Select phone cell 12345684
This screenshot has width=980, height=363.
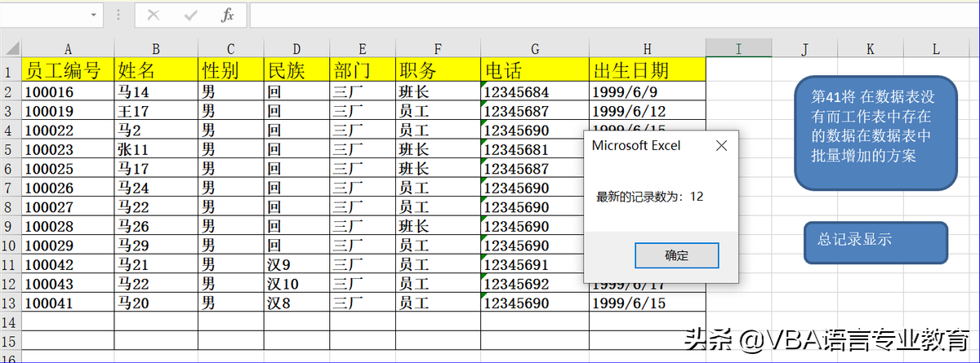(x=535, y=91)
